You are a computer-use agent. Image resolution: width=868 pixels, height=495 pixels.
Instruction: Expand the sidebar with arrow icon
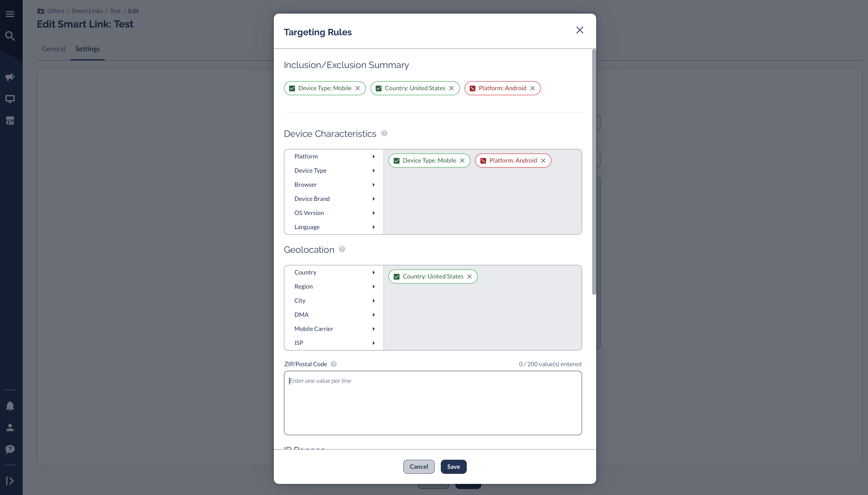coord(10,481)
